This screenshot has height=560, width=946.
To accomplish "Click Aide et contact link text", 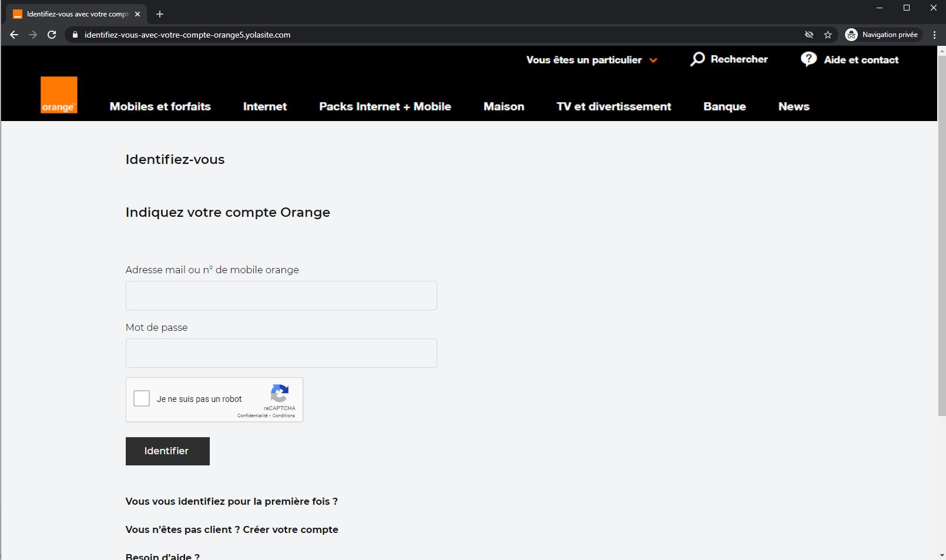I will coord(861,60).
